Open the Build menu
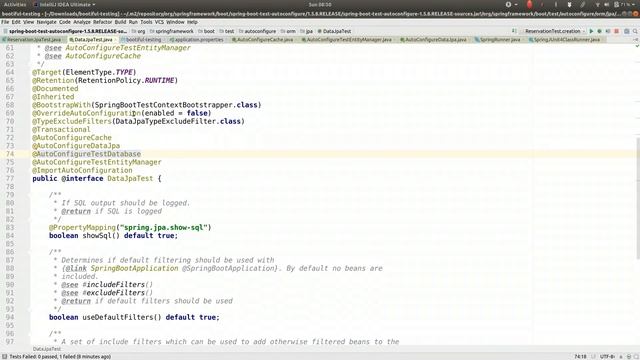The width and height of the screenshot is (640, 360). (120, 22)
